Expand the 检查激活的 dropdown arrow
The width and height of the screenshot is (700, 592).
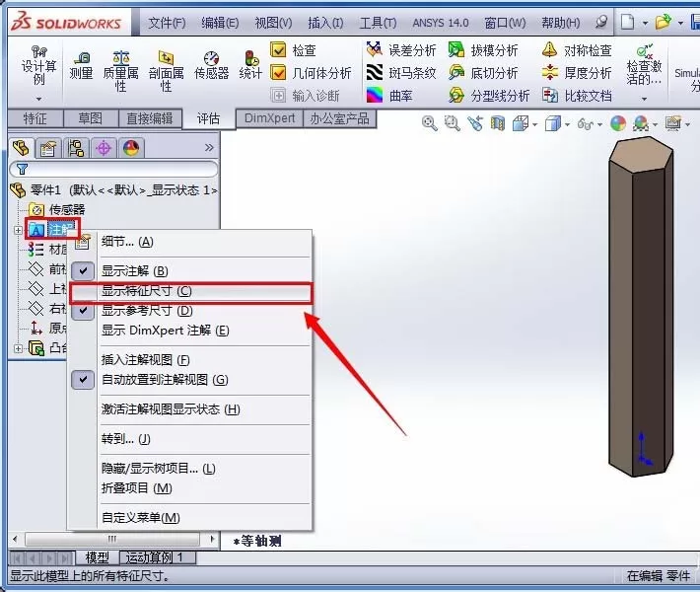pyautogui.click(x=644, y=99)
